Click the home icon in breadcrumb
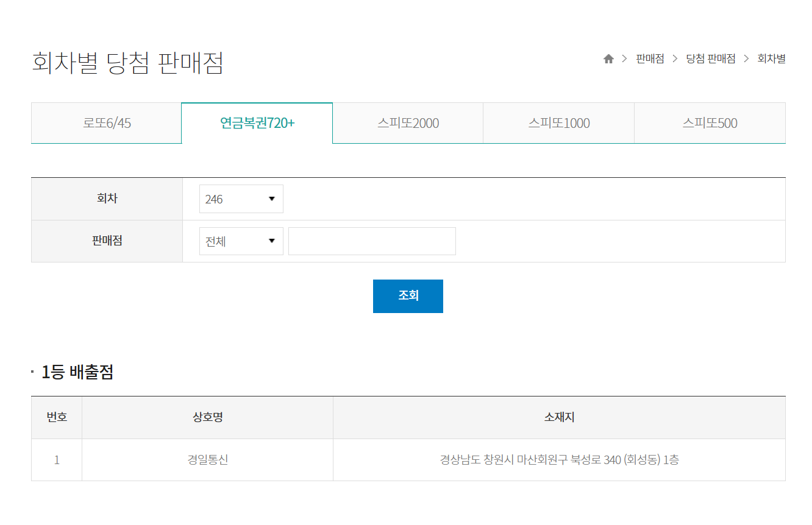Screen dimensions: 812x525 pos(608,59)
